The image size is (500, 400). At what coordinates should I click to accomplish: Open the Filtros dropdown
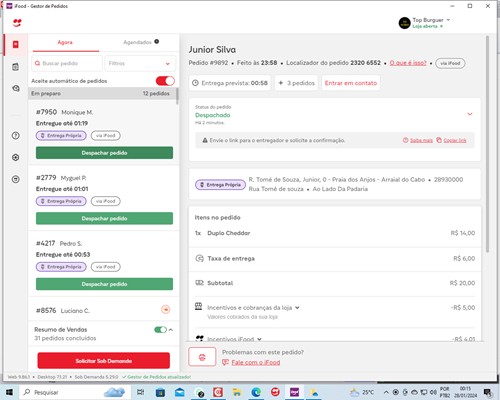click(x=140, y=63)
